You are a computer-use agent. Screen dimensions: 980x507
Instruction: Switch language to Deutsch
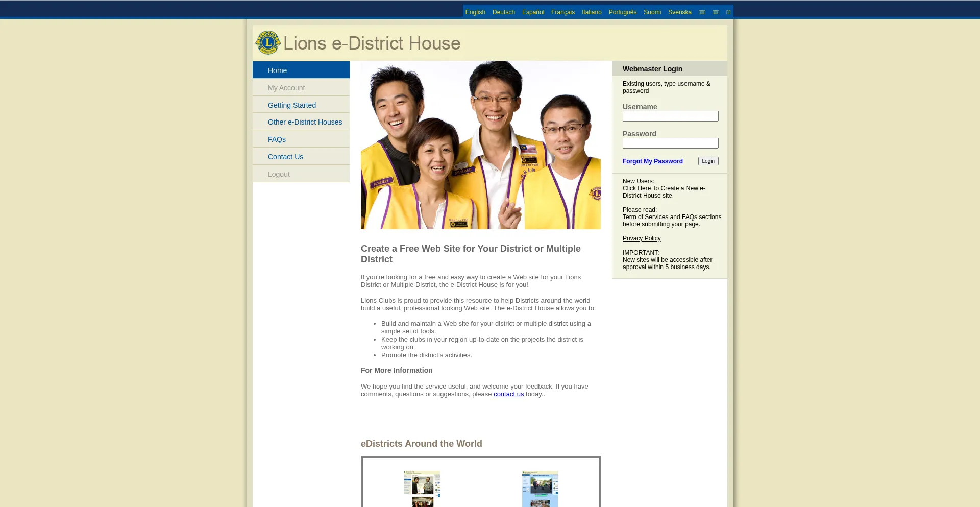click(x=503, y=12)
